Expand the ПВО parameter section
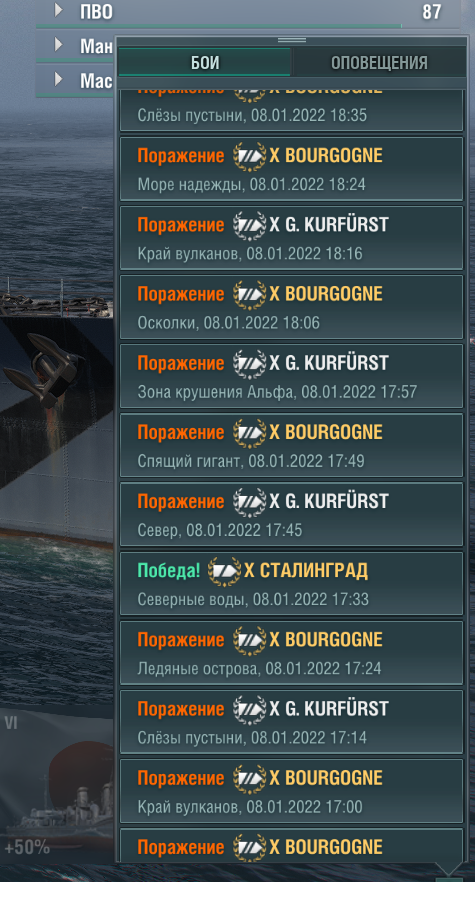The height and width of the screenshot is (906, 475). (x=58, y=10)
